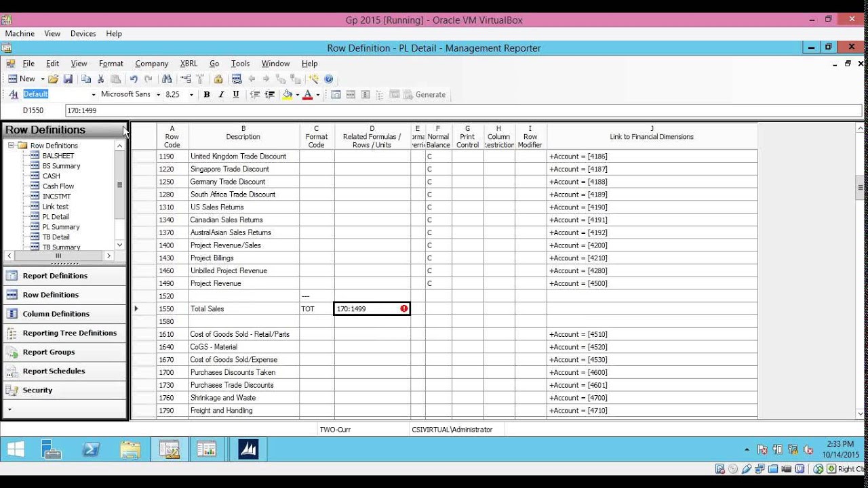Click the TOT format code cell
868x488 pixels.
tap(317, 309)
